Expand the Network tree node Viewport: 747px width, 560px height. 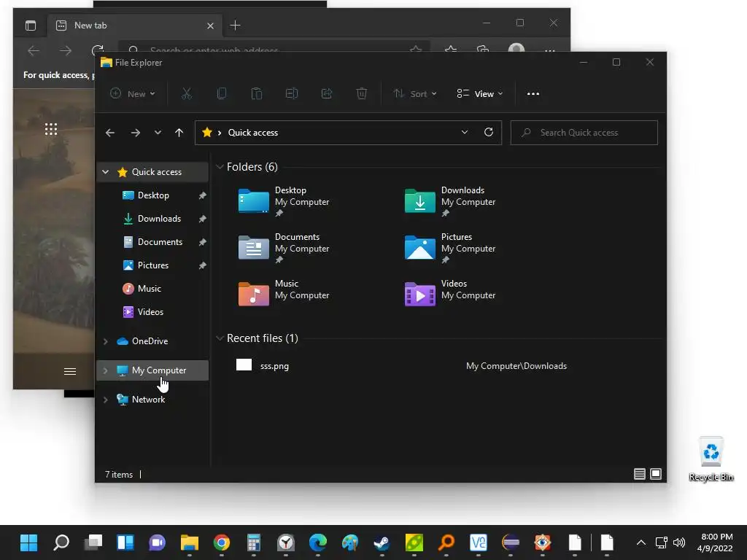106,400
